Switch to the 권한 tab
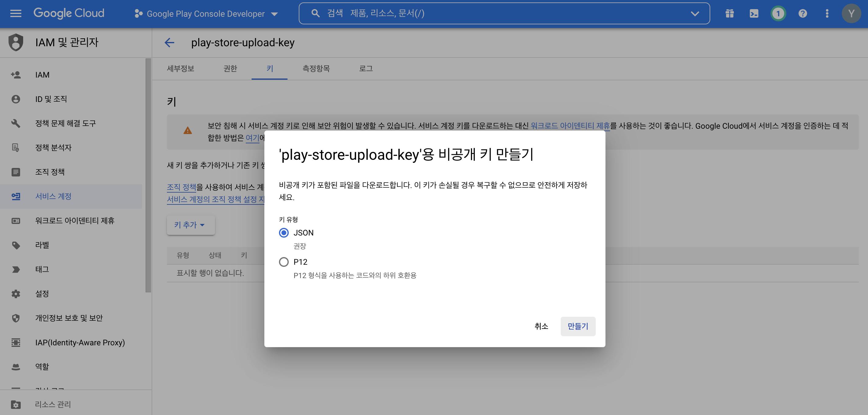The height and width of the screenshot is (415, 868). (x=230, y=69)
